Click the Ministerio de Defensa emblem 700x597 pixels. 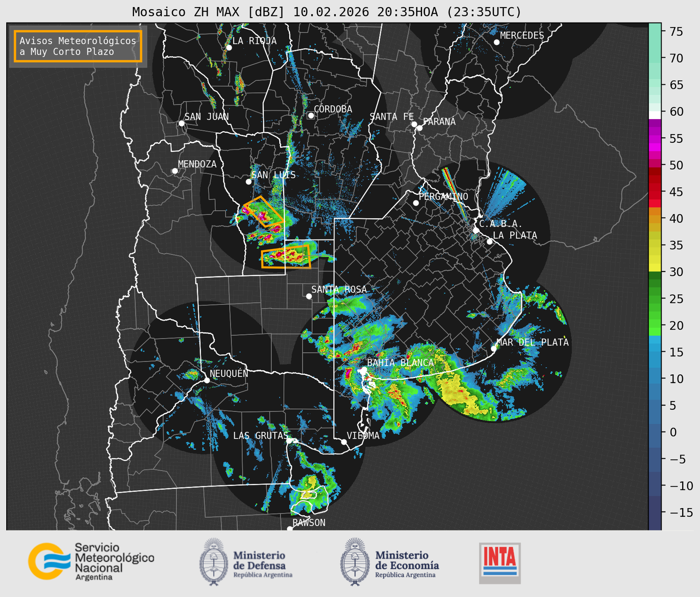[x=214, y=562]
